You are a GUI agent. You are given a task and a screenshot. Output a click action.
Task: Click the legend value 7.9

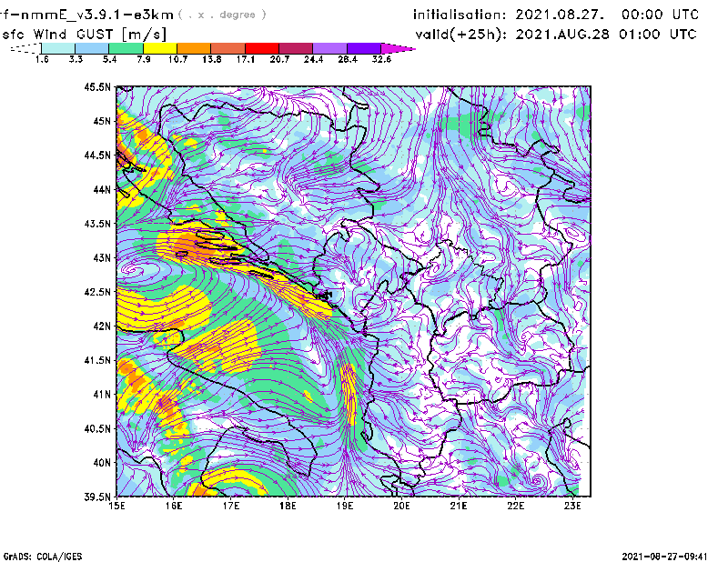(144, 59)
